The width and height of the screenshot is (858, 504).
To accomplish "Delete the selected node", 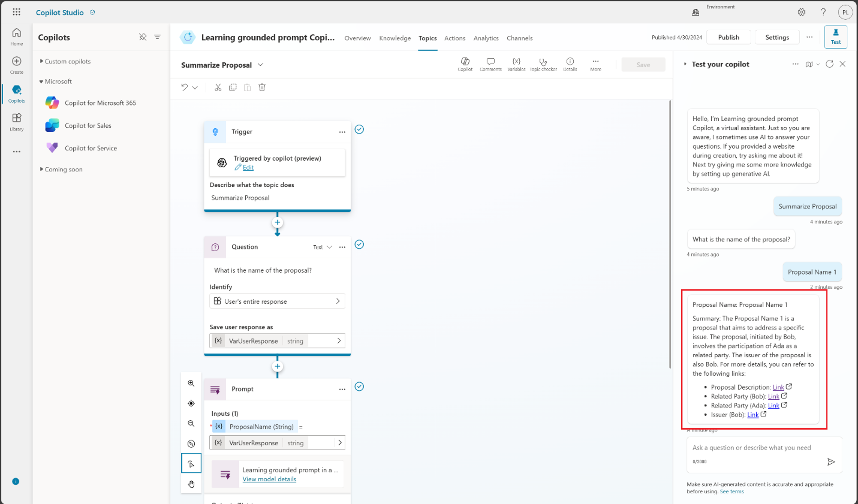I will point(262,87).
